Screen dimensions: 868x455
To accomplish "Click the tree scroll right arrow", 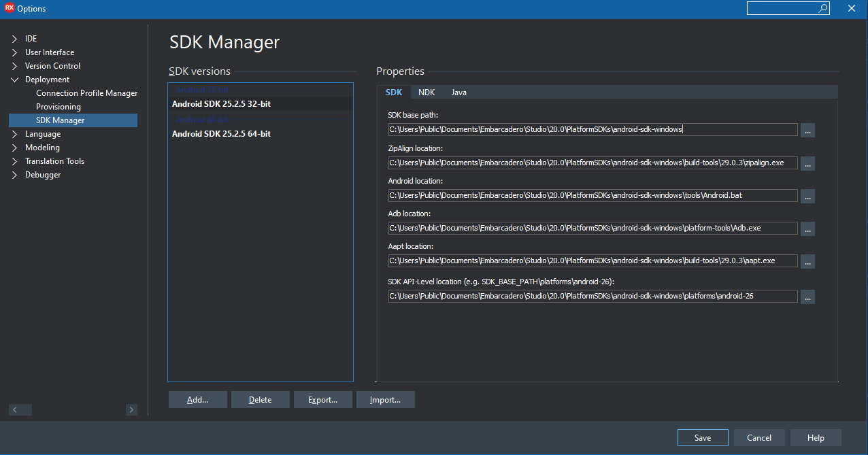I will (x=131, y=409).
